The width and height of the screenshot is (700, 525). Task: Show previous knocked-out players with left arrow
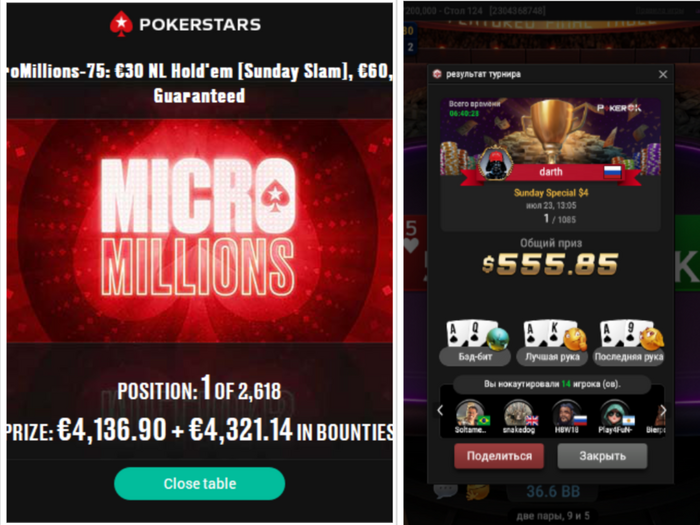point(441,410)
